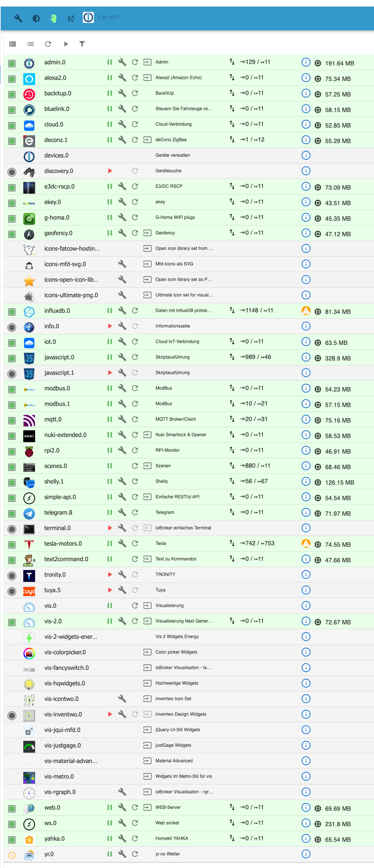This screenshot has height=868, width=374.
Task: Open javascript.0 settings wrench
Action: pyautogui.click(x=122, y=357)
